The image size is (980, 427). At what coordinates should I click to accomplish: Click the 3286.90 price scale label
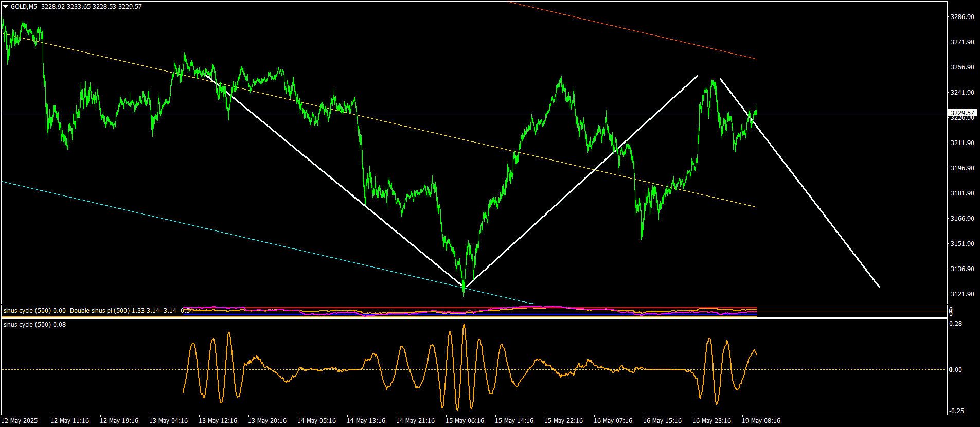coord(962,17)
